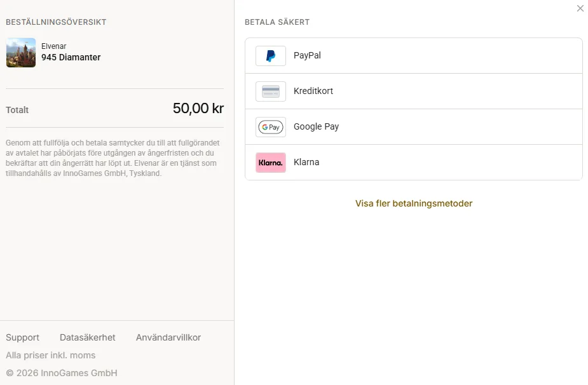Click the Kreditkort card icon
Viewport: 588px width, 385px height.
[271, 91]
